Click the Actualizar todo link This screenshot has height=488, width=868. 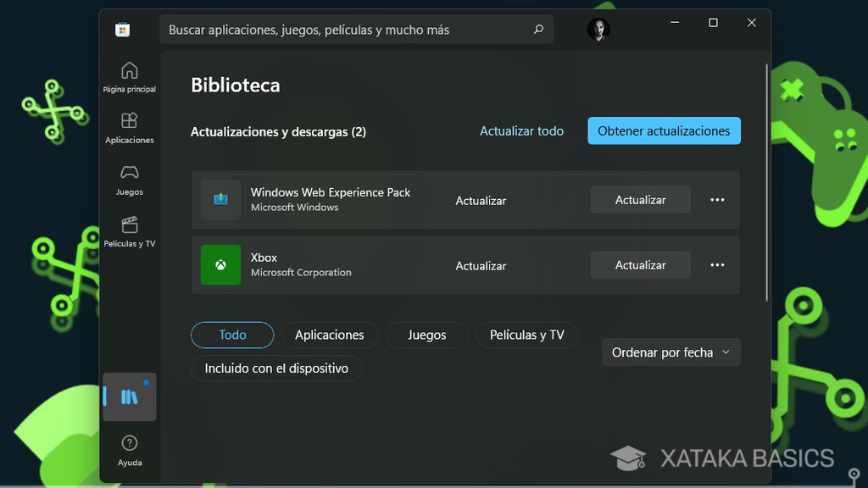[x=521, y=130]
